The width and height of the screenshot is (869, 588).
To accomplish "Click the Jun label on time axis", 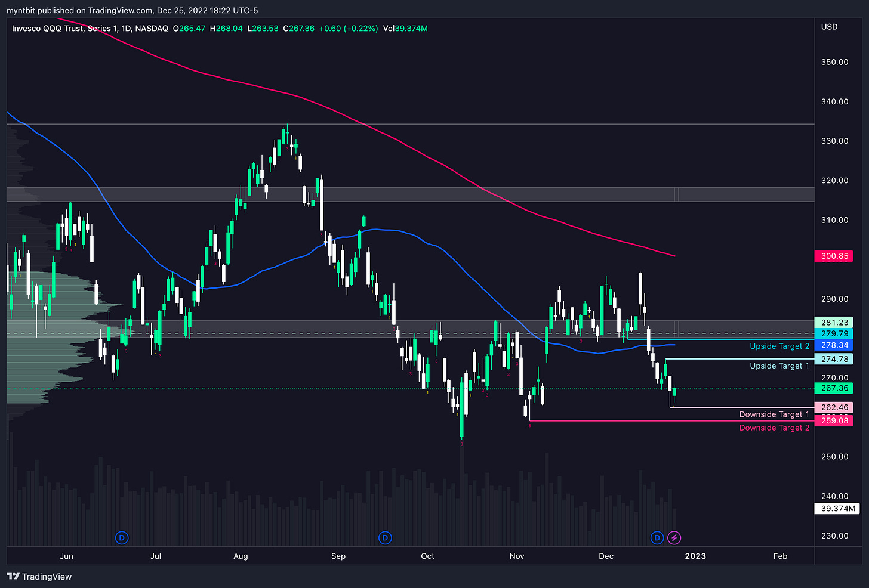I will 67,556.
